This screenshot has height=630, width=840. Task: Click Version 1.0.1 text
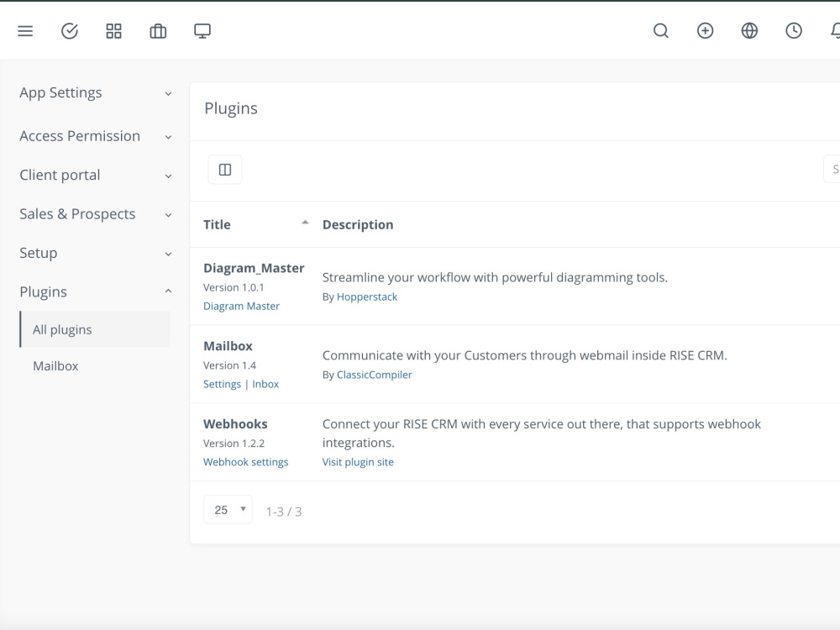(x=234, y=287)
